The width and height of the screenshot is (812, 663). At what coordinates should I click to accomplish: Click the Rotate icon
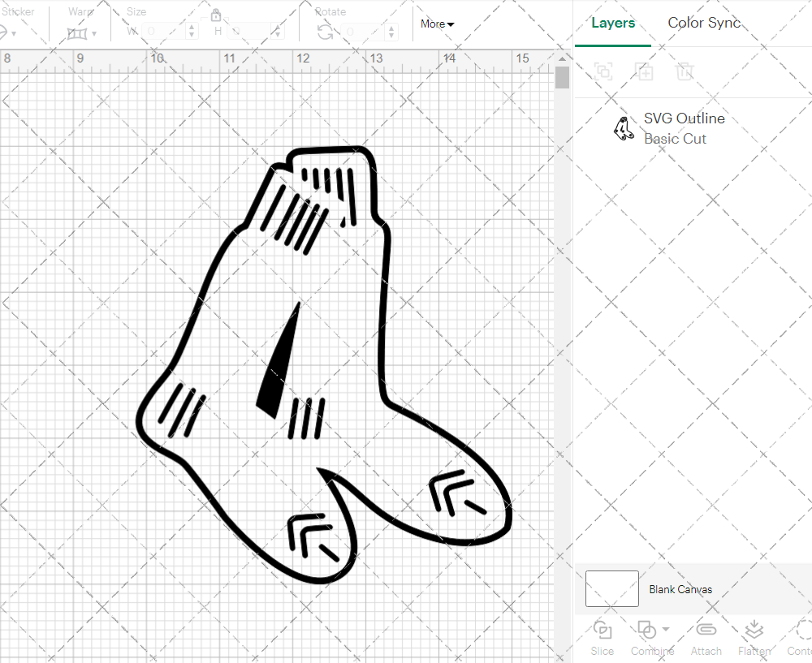tap(326, 32)
